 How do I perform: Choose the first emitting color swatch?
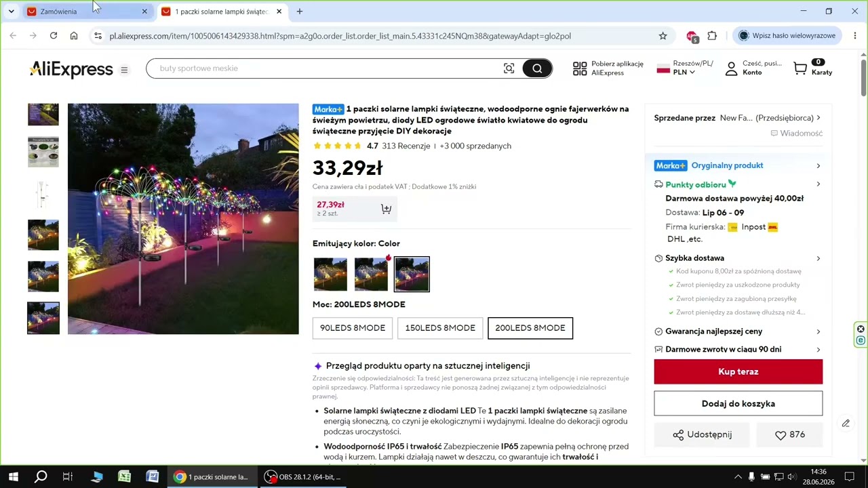tap(330, 274)
